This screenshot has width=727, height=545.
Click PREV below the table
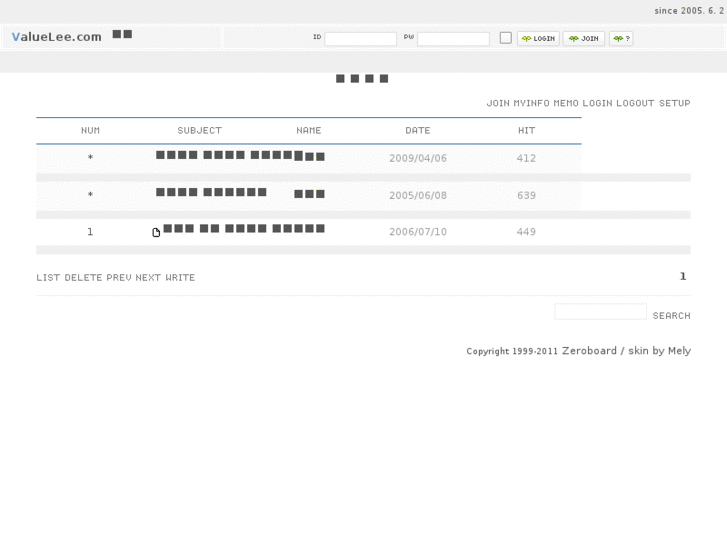tap(119, 277)
